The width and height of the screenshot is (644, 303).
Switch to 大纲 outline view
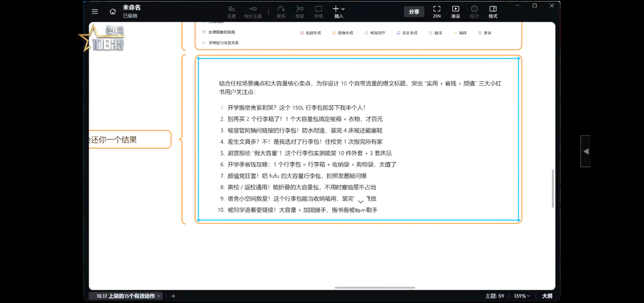pyautogui.click(x=547, y=296)
